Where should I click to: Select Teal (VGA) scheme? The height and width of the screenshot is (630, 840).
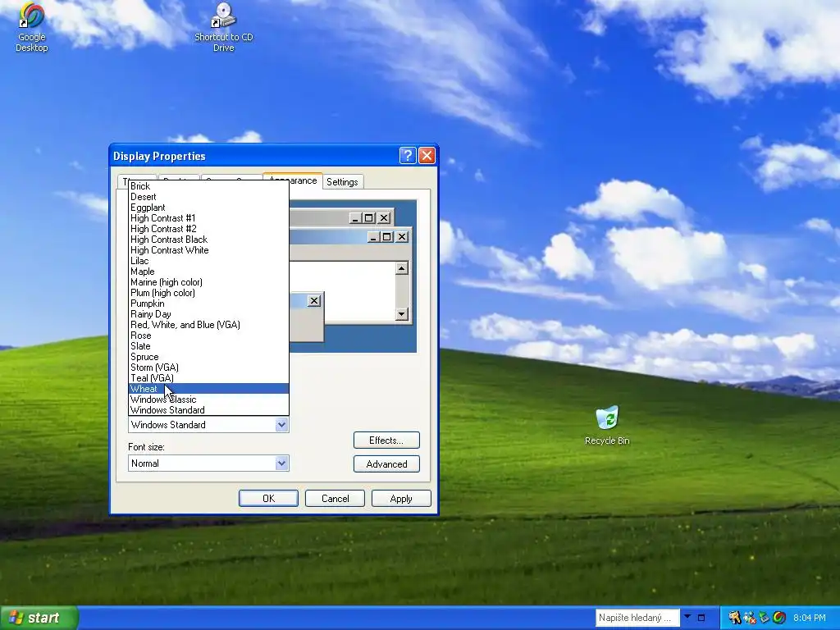209,378
